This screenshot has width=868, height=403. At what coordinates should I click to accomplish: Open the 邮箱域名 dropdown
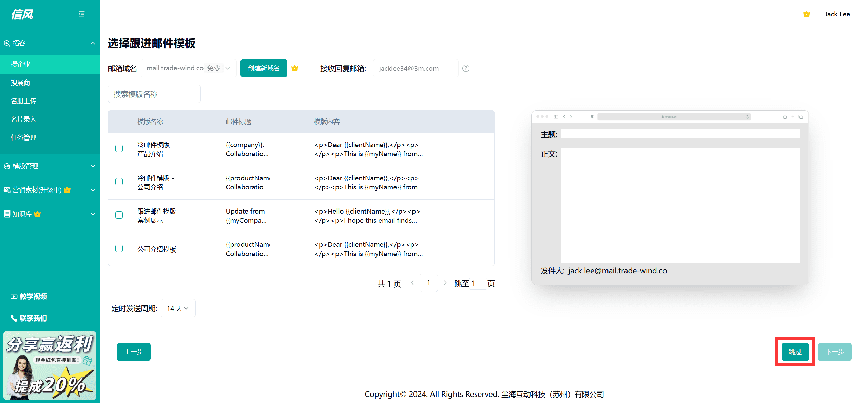pyautogui.click(x=188, y=68)
